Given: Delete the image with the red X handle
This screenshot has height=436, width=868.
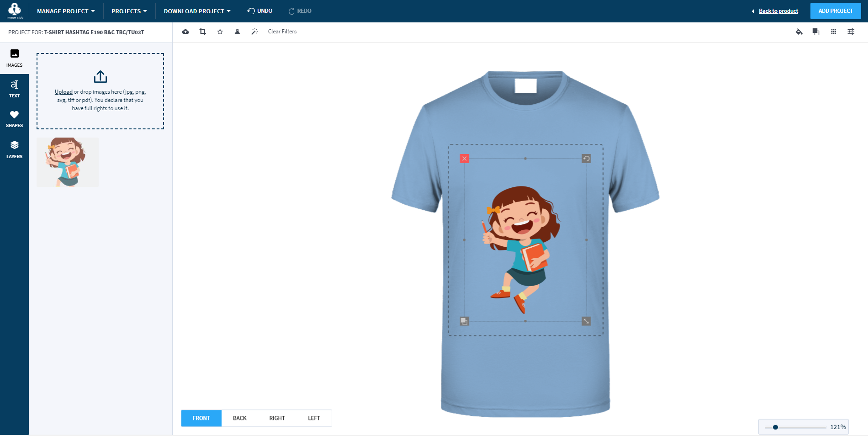Looking at the screenshot, I should pyautogui.click(x=465, y=159).
